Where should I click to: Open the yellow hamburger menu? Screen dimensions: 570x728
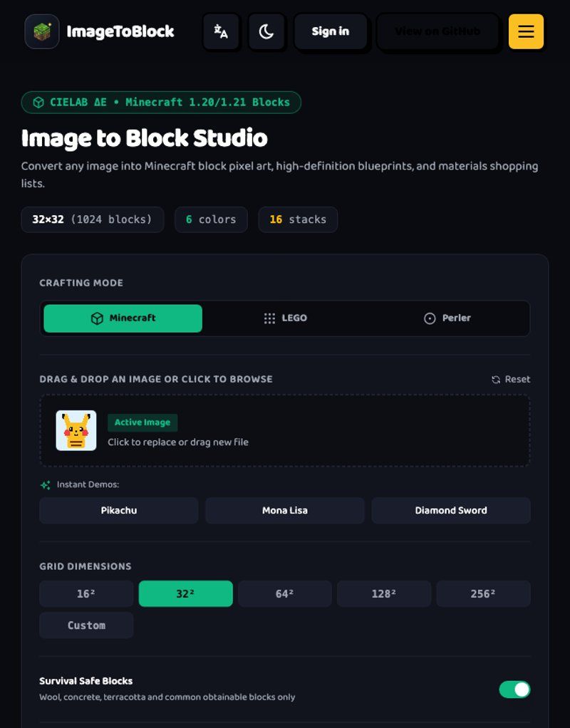pos(526,31)
